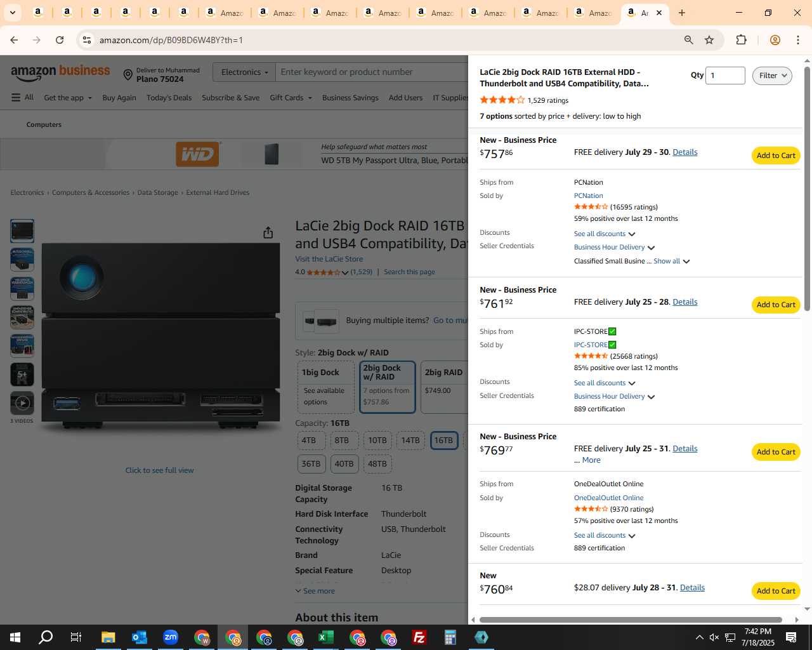
Task: Open the Filter dropdown in offers panel
Action: [772, 76]
